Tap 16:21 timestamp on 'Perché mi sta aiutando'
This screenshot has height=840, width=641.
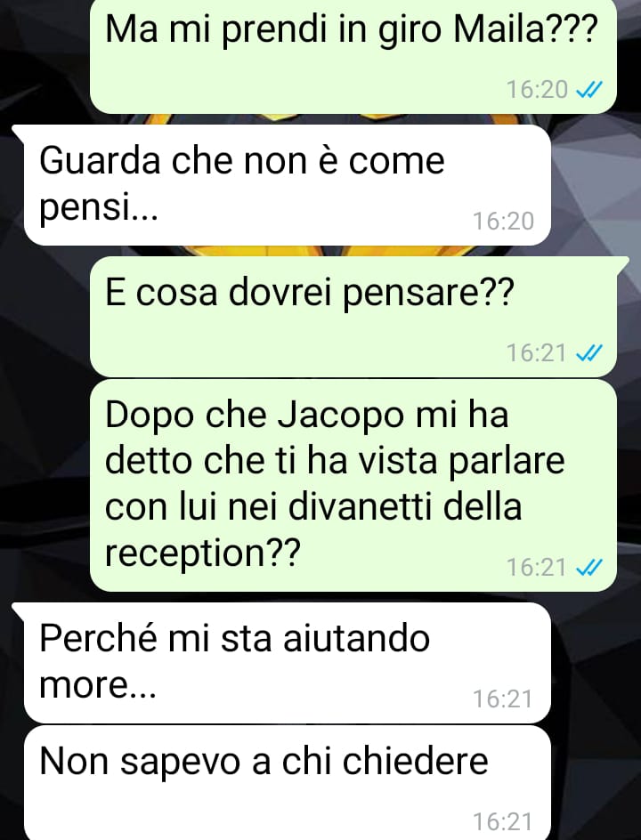click(x=503, y=699)
